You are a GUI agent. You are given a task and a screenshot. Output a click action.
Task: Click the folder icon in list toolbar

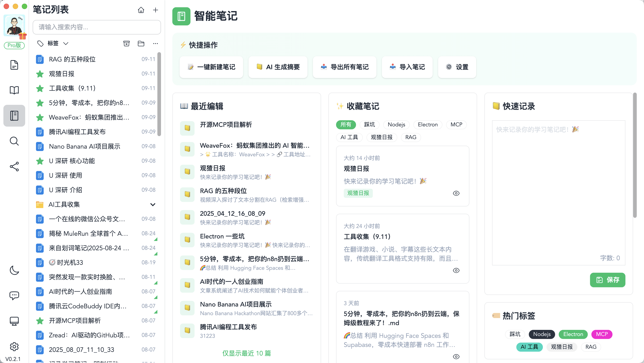pos(141,44)
